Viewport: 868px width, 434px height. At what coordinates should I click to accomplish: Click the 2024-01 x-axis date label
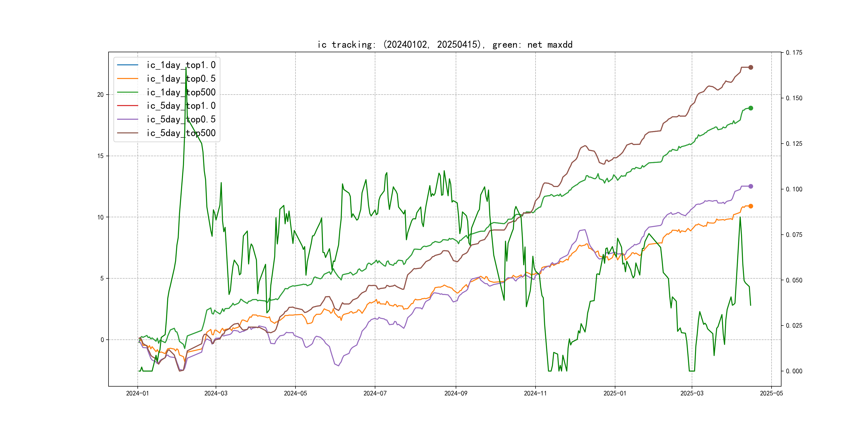pyautogui.click(x=137, y=393)
